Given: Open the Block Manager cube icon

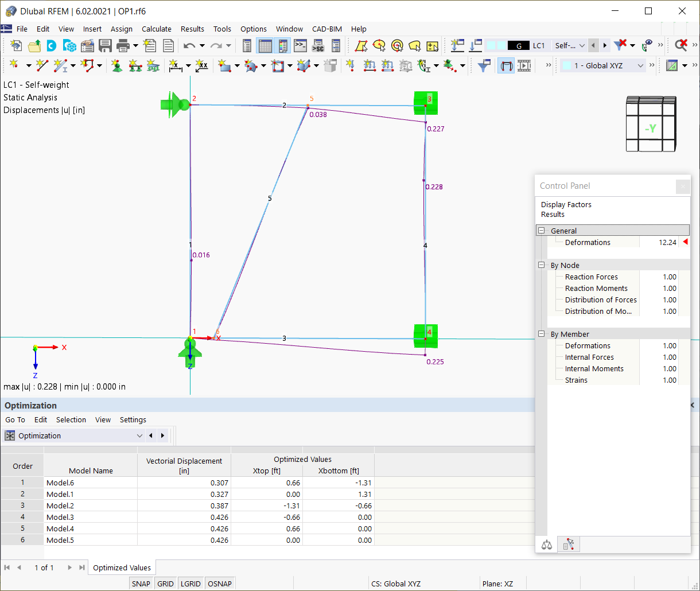Looking at the screenshot, I should pyautogui.click(x=69, y=46).
